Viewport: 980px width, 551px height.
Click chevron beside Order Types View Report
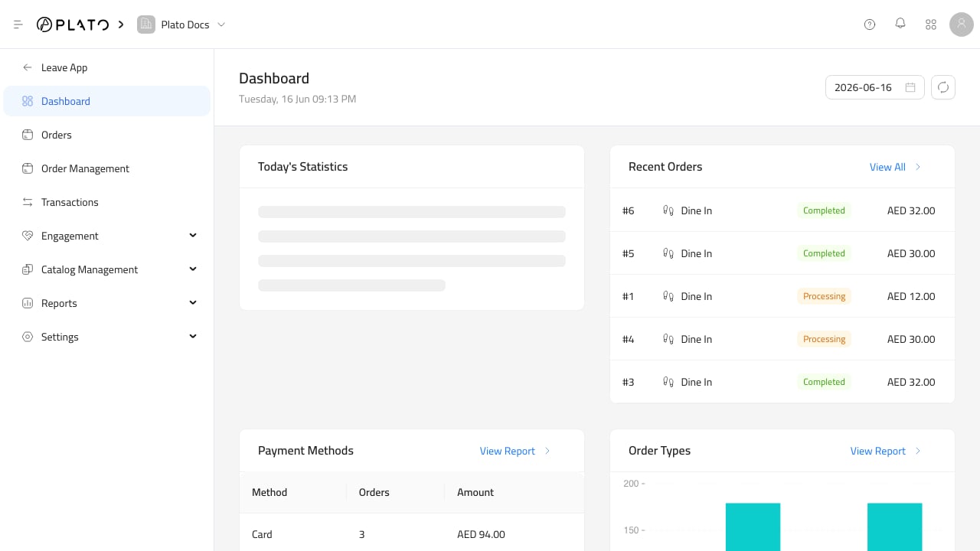coord(918,451)
